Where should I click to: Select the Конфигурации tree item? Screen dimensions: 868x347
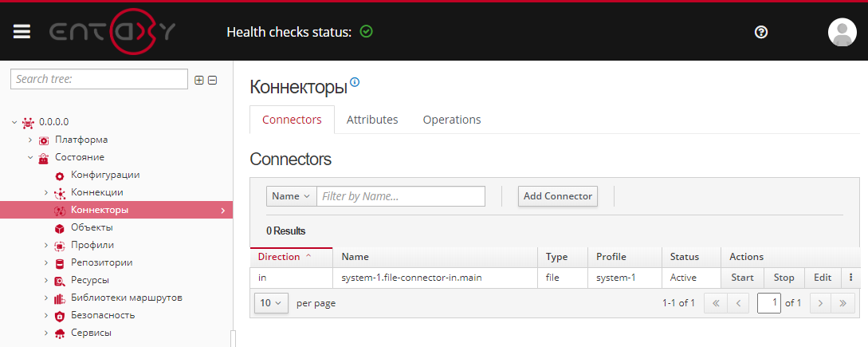pyautogui.click(x=105, y=175)
